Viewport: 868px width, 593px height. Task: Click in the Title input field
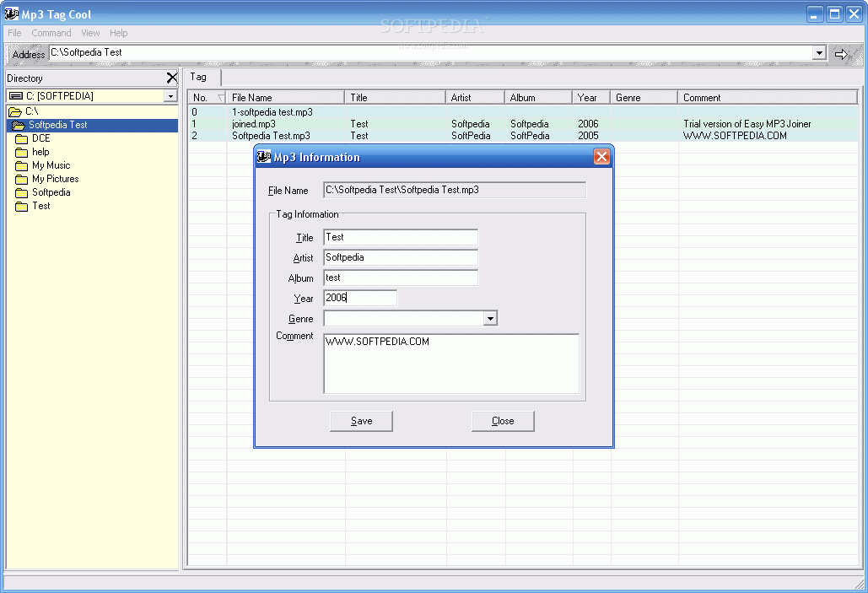400,237
